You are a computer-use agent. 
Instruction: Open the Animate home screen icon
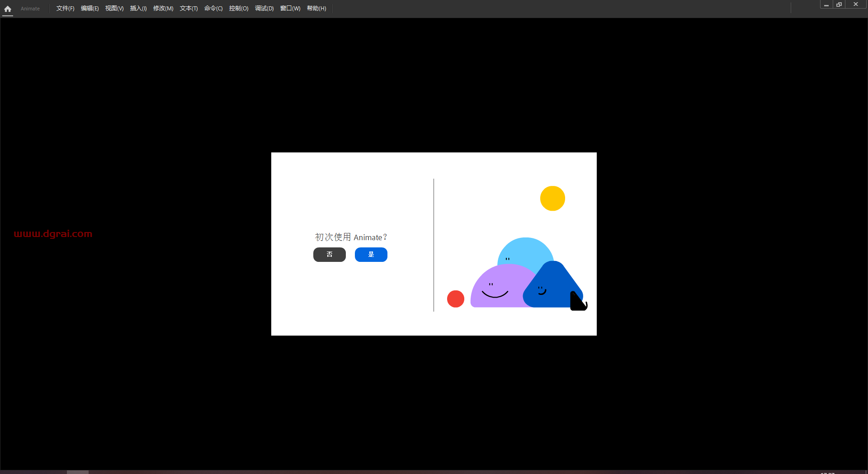(x=7, y=9)
